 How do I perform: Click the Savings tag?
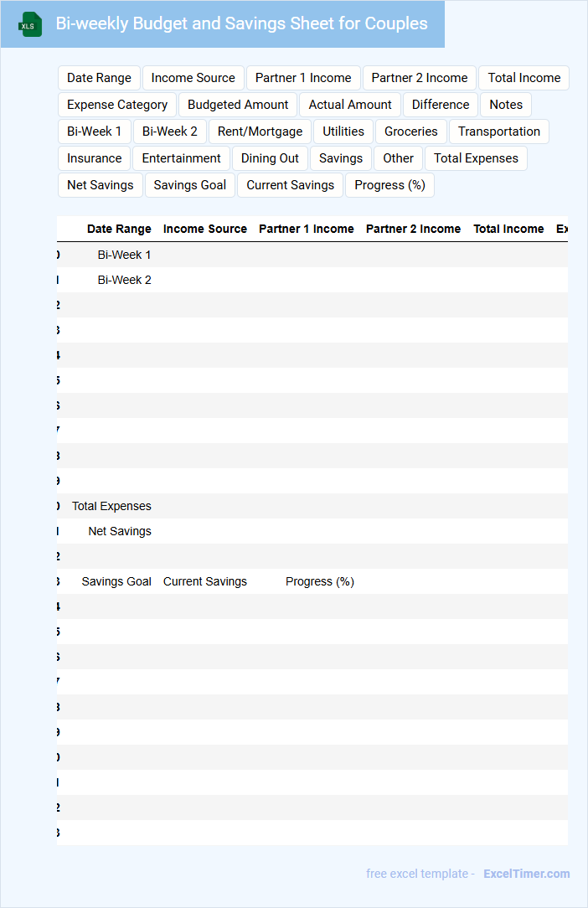(x=341, y=158)
